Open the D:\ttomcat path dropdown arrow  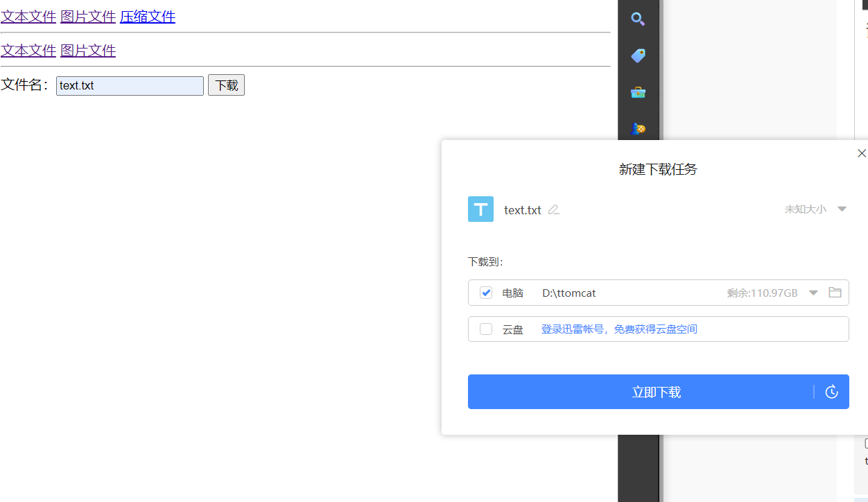click(813, 293)
